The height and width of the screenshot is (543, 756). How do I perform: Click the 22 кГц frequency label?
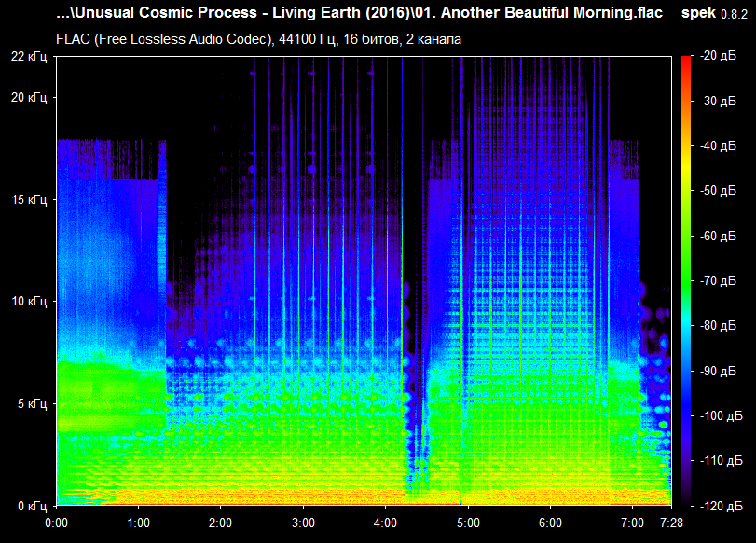coord(29,57)
